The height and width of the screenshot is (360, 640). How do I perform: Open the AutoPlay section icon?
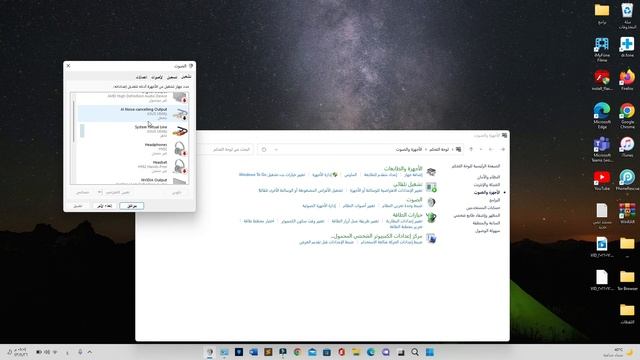tap(431, 187)
